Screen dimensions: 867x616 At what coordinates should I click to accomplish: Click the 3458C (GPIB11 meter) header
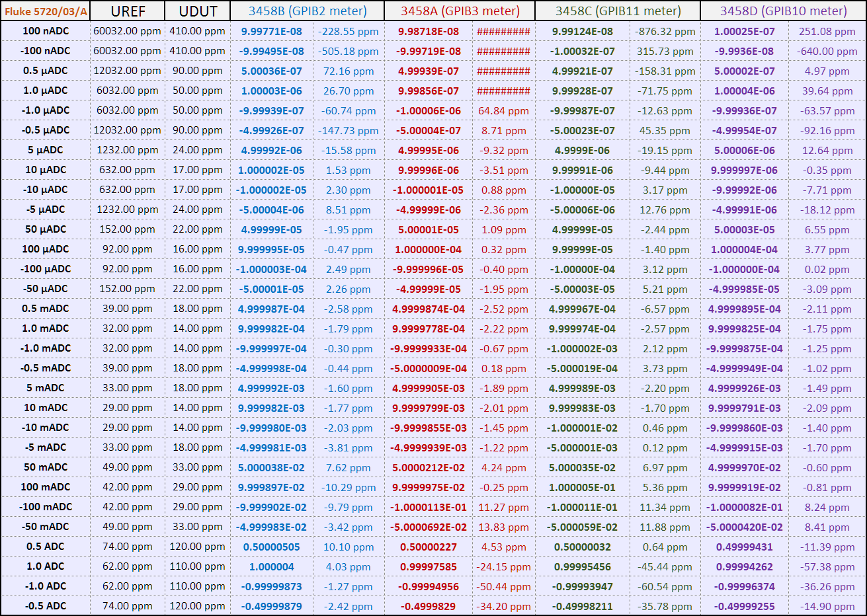click(618, 11)
